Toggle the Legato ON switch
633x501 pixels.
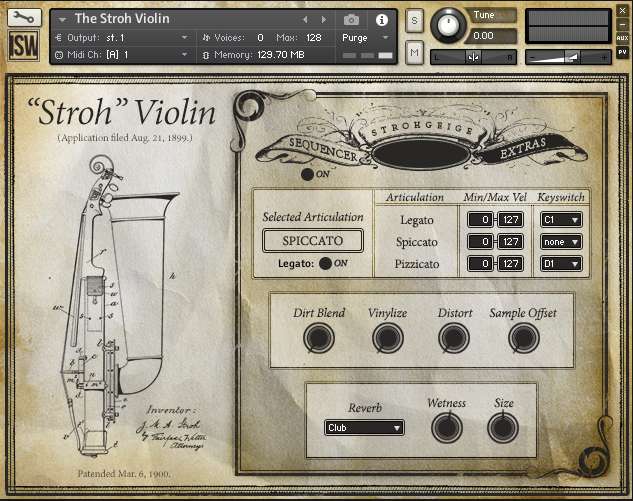point(325,263)
